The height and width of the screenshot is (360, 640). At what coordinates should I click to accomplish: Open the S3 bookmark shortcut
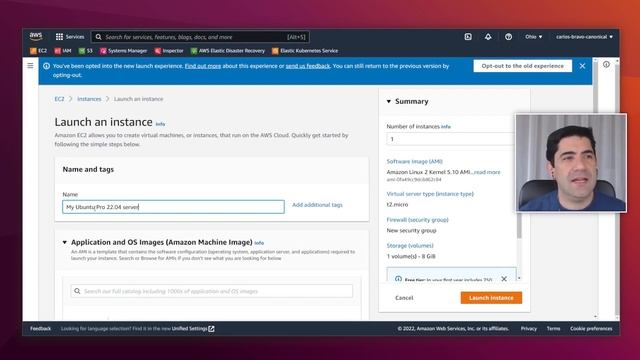point(86,51)
